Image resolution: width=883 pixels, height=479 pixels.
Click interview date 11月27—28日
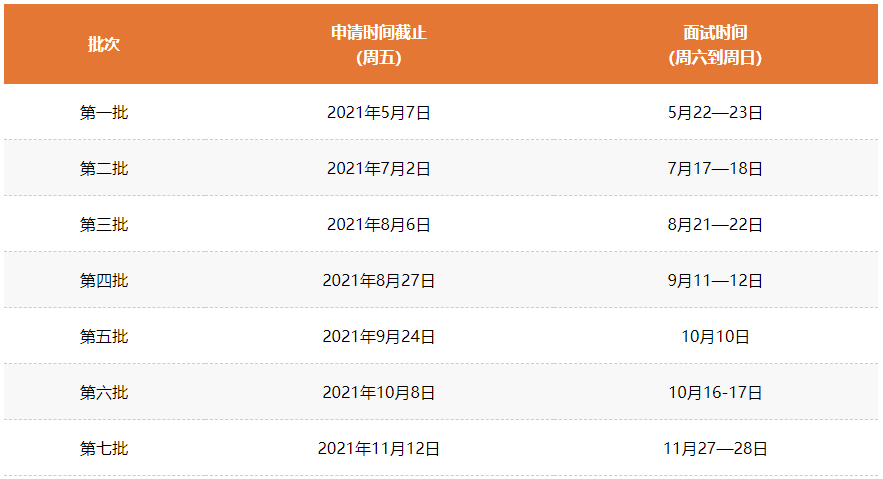coord(715,449)
